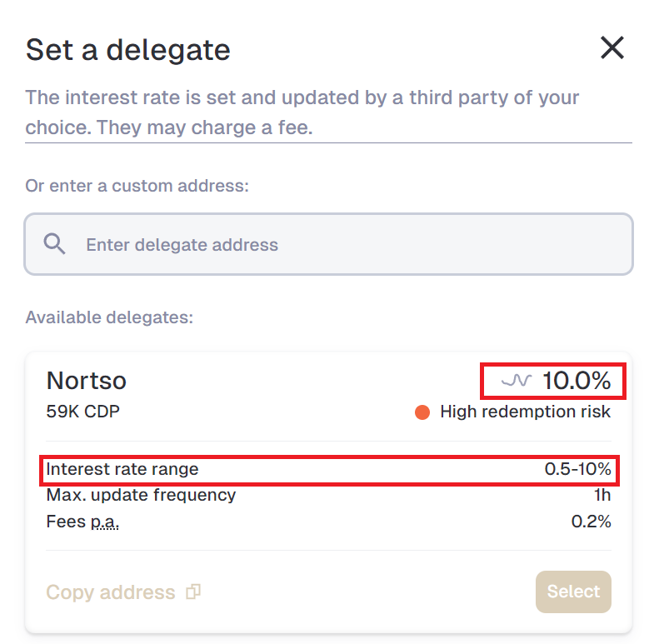Click the 1h update frequency value
This screenshot has height=644, width=649.
click(x=602, y=495)
